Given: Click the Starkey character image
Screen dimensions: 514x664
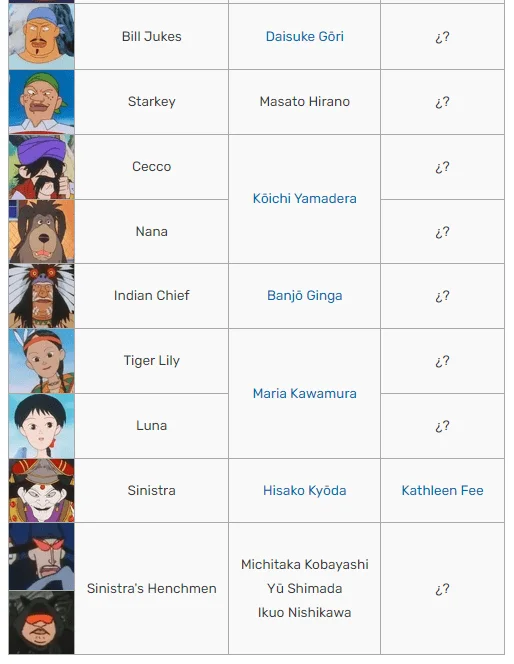Looking at the screenshot, I should coord(41,102).
